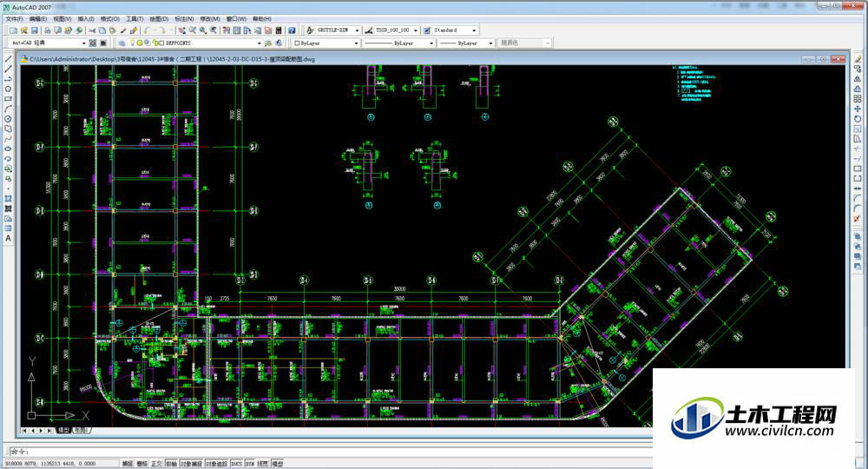Image resolution: width=868 pixels, height=469 pixels.
Task: Print the drawing using the Plot icon
Action: coord(47,30)
